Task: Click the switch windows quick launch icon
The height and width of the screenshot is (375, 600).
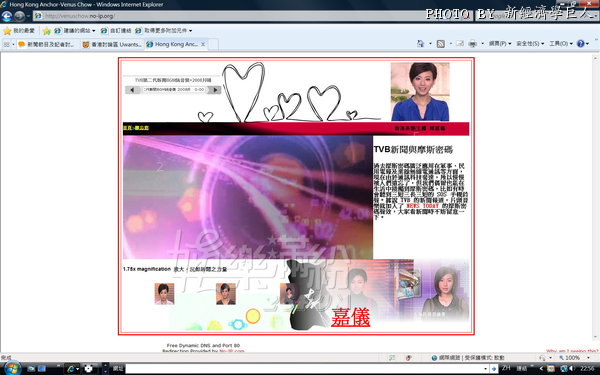Action: pos(41,368)
